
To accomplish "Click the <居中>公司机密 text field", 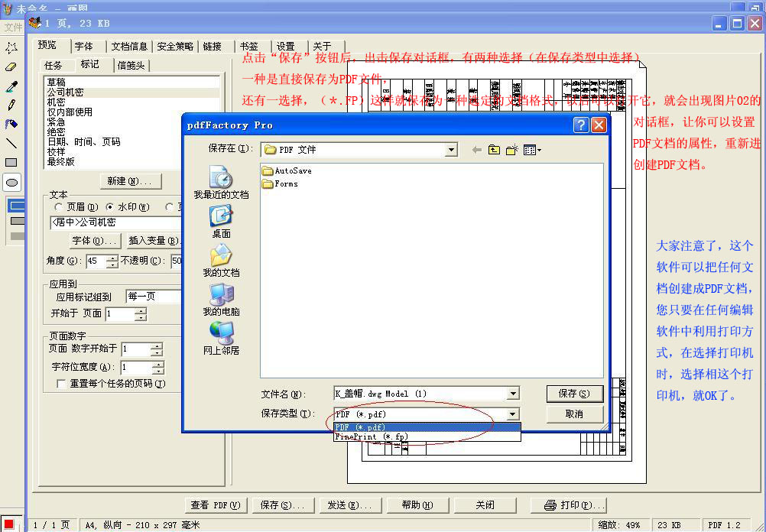I will coord(116,222).
